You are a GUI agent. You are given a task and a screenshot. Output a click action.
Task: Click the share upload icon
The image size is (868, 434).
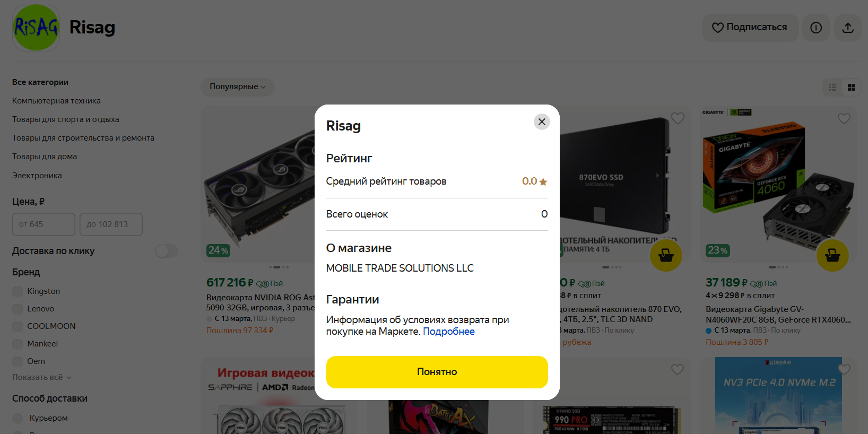[848, 28]
